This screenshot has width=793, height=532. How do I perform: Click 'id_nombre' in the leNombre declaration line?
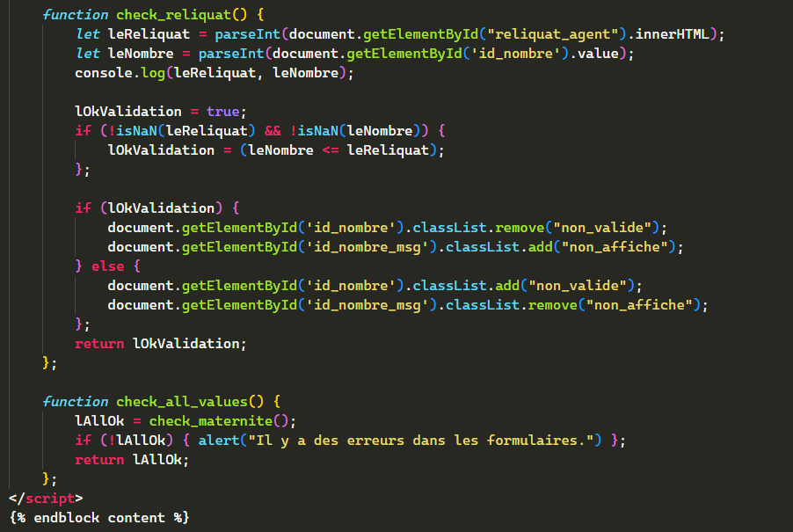point(515,54)
